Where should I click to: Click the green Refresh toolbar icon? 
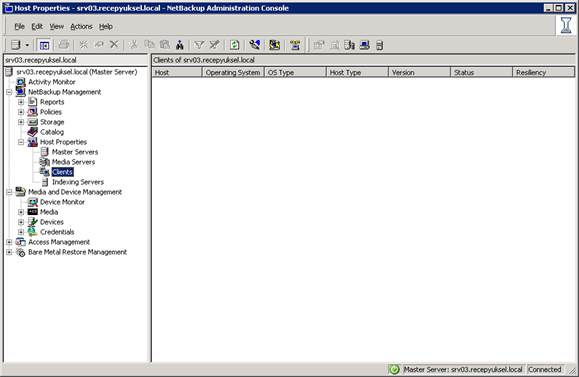tap(234, 45)
